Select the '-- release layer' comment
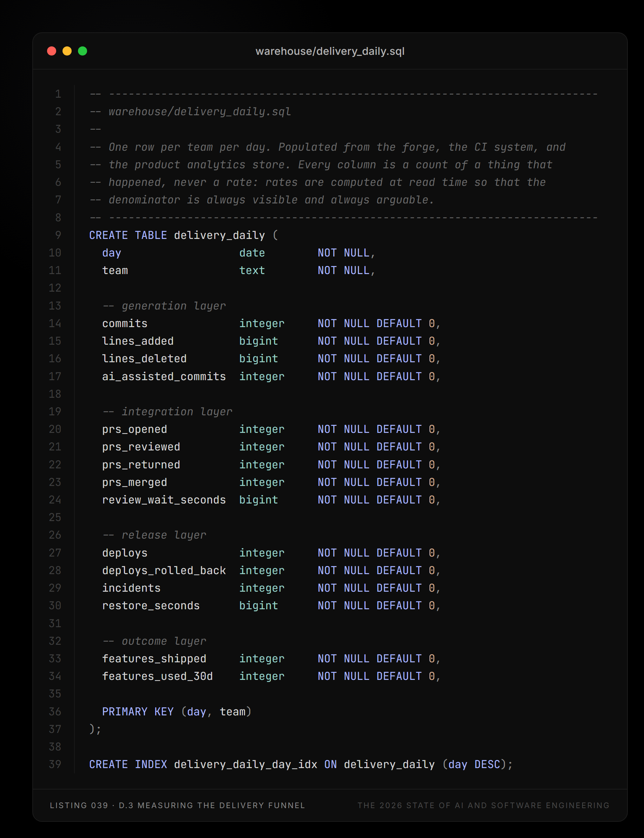The height and width of the screenshot is (838, 644). (155, 535)
